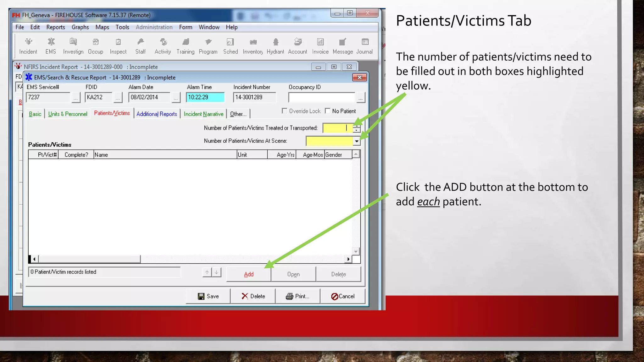Move record down with down arrow
Image resolution: width=644 pixels, height=362 pixels.
click(216, 272)
